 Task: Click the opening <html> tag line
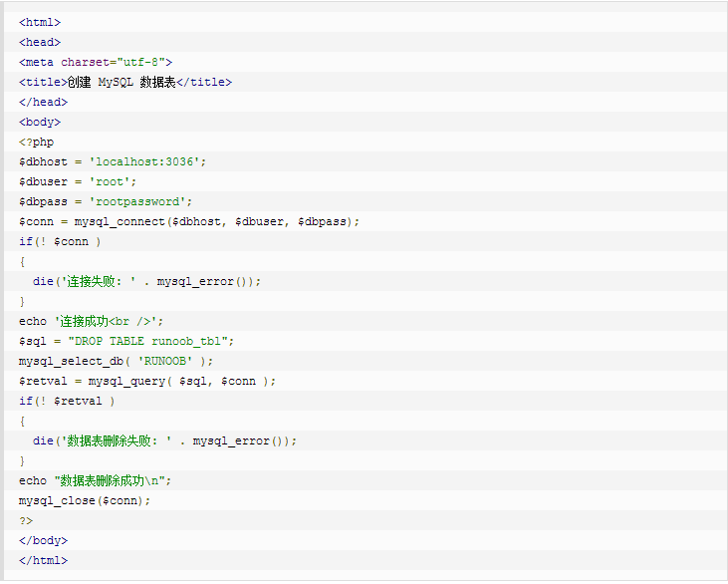pyautogui.click(x=40, y=22)
